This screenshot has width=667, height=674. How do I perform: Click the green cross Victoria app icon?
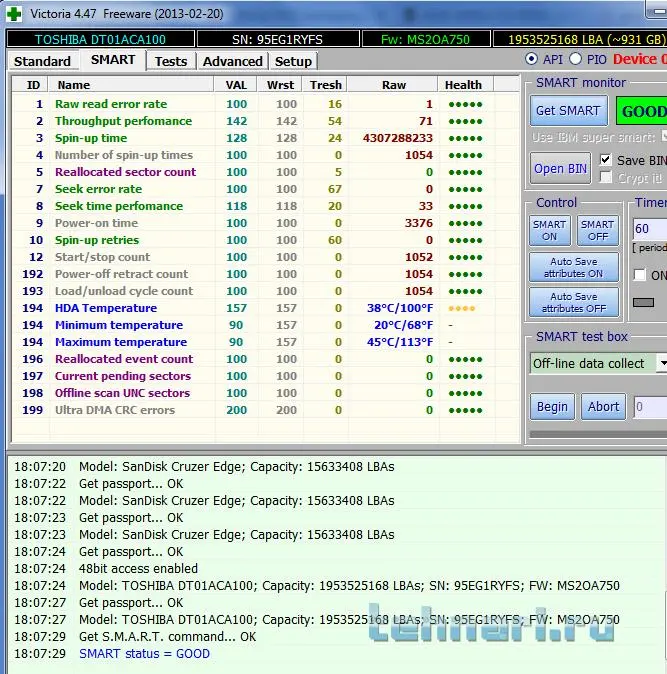pos(12,13)
